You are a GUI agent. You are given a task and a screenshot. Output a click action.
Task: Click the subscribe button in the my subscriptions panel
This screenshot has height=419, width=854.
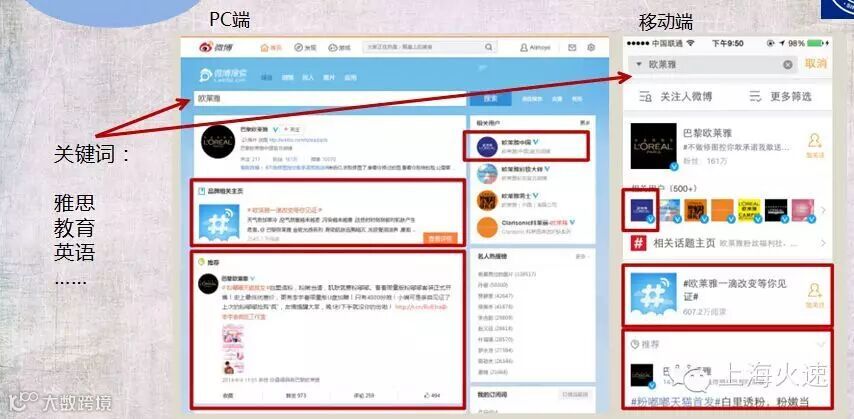click(x=575, y=395)
